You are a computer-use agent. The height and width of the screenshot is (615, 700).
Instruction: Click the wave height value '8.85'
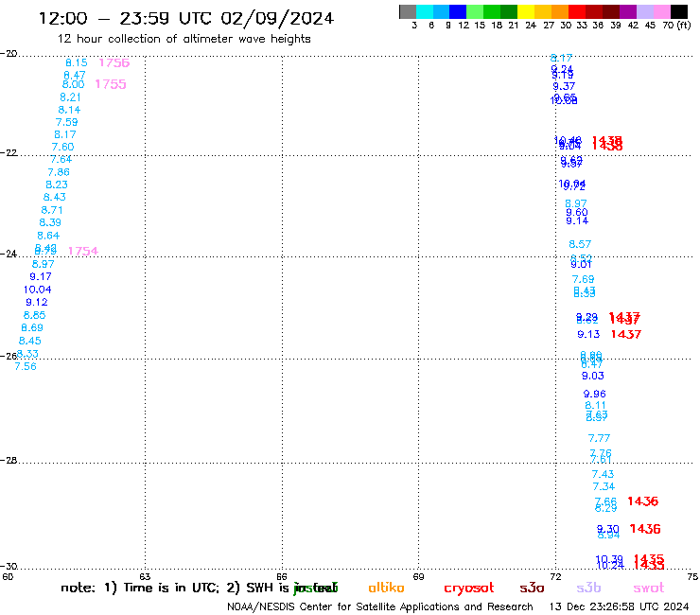pos(34,315)
